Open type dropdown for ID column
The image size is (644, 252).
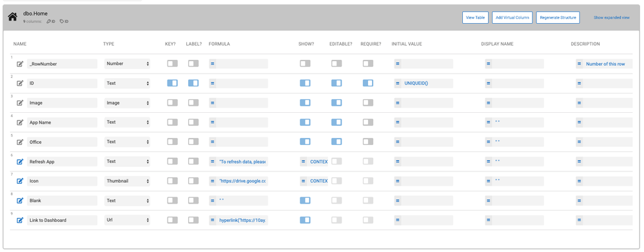click(128, 83)
